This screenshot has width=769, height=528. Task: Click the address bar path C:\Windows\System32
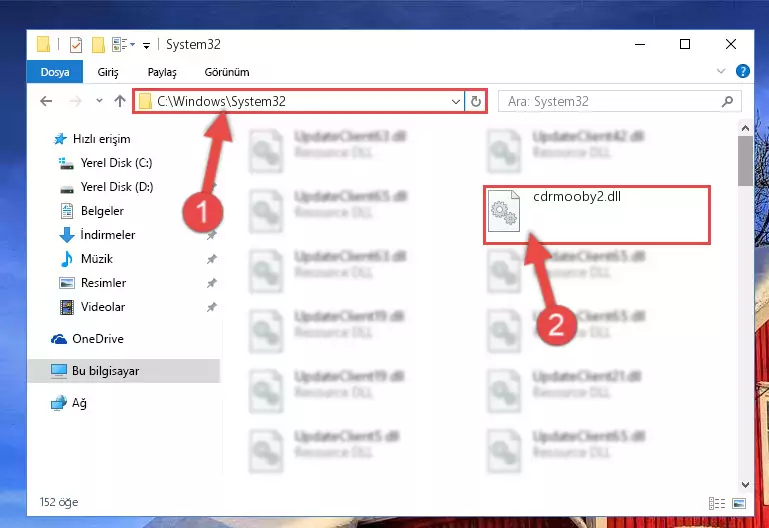point(221,101)
